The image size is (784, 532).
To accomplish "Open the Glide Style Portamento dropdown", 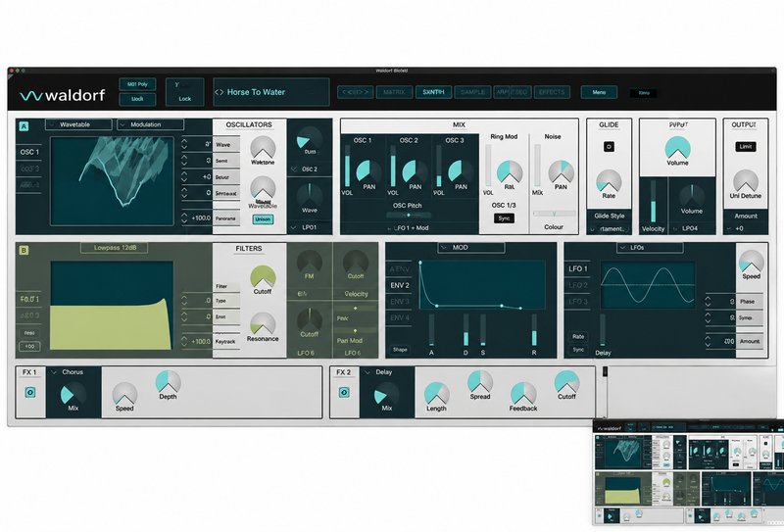I will (x=609, y=229).
